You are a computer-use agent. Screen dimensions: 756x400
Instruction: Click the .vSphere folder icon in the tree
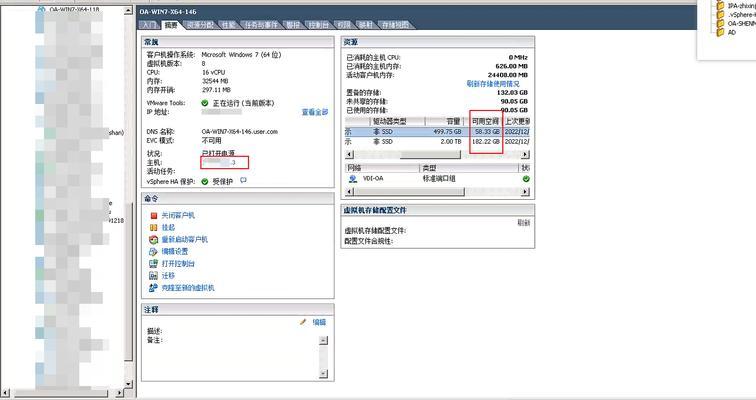click(720, 14)
